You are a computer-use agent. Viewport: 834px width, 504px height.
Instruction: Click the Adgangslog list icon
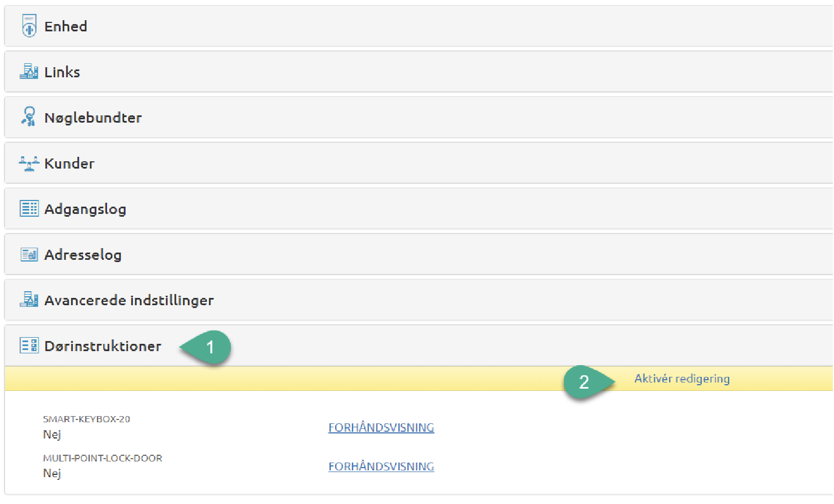[29, 208]
